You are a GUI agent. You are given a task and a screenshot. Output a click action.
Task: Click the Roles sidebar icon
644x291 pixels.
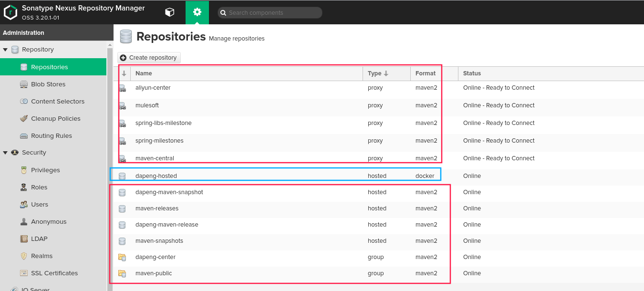[24, 187]
